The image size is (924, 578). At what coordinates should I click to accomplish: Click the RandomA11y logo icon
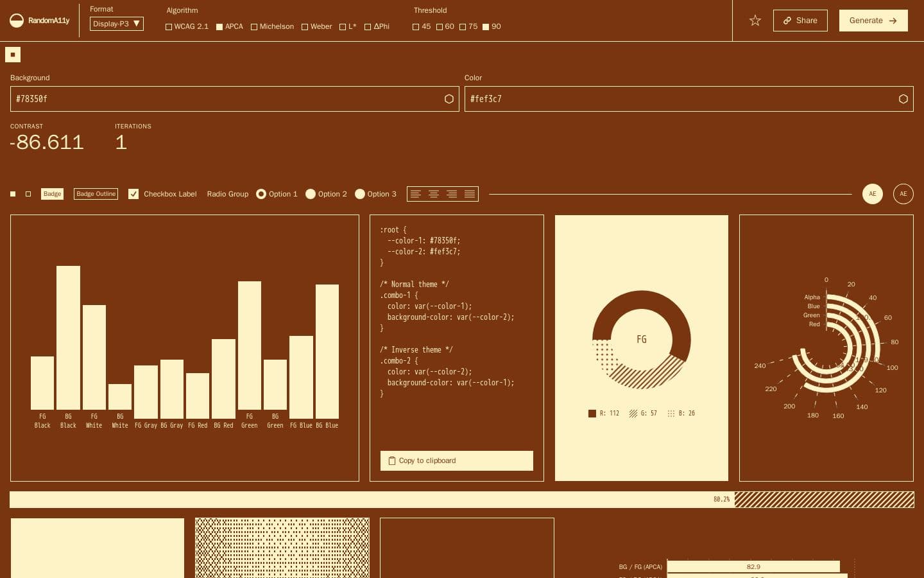click(x=17, y=21)
